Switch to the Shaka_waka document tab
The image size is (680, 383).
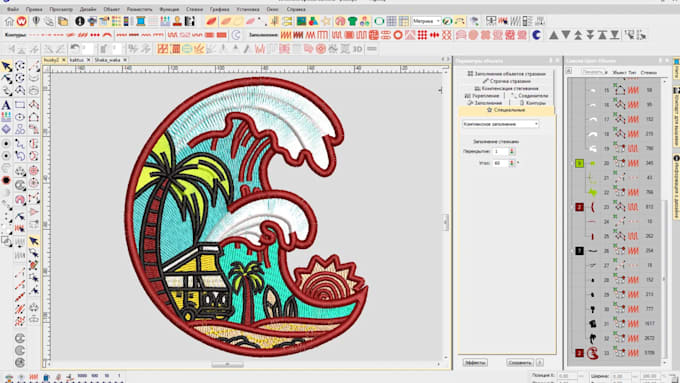tap(107, 60)
